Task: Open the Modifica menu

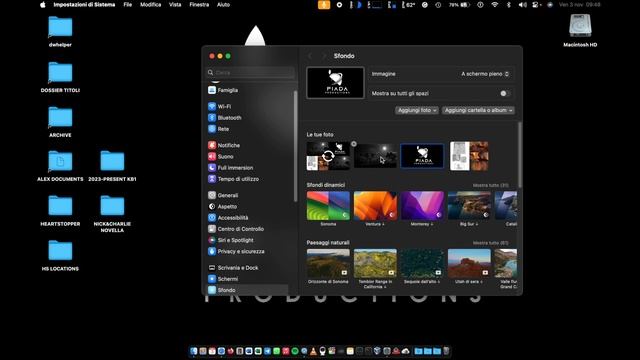Action: [151, 5]
